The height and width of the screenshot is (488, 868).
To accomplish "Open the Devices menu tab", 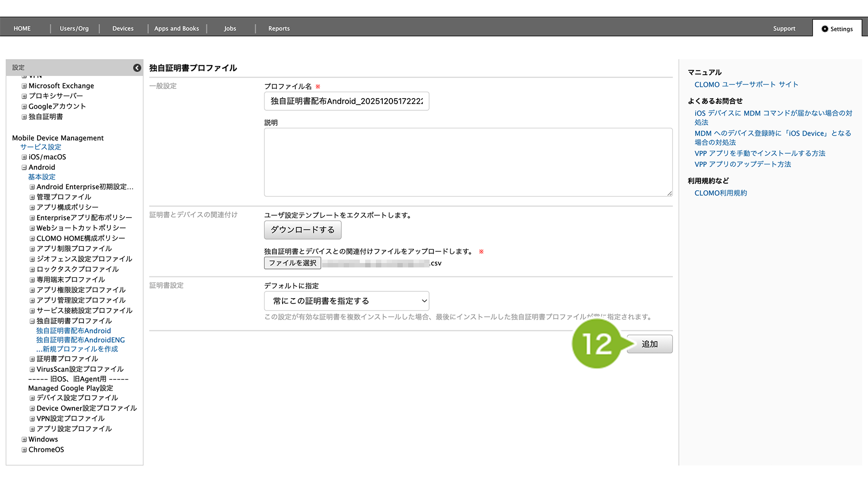I will pos(123,29).
